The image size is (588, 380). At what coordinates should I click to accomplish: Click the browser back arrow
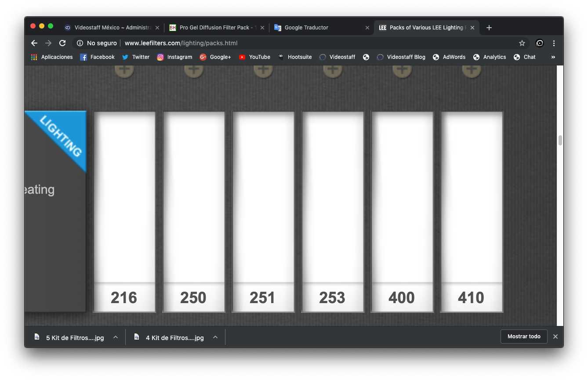click(x=34, y=43)
